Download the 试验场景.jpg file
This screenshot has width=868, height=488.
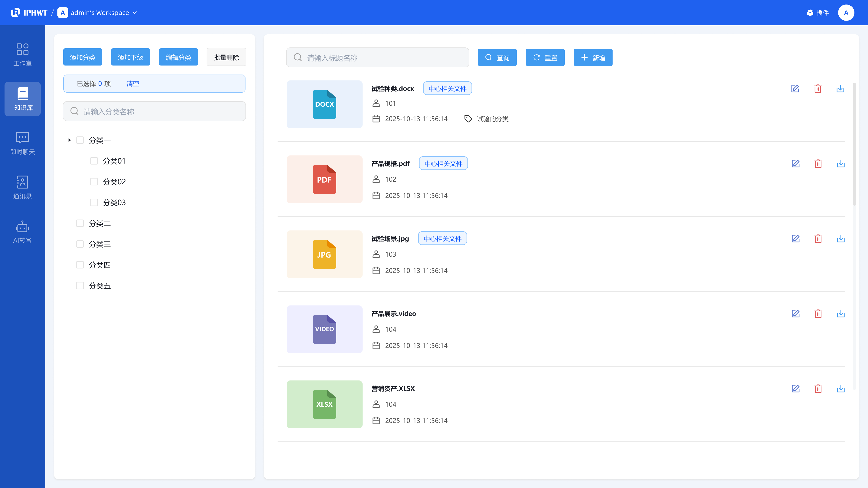point(841,239)
